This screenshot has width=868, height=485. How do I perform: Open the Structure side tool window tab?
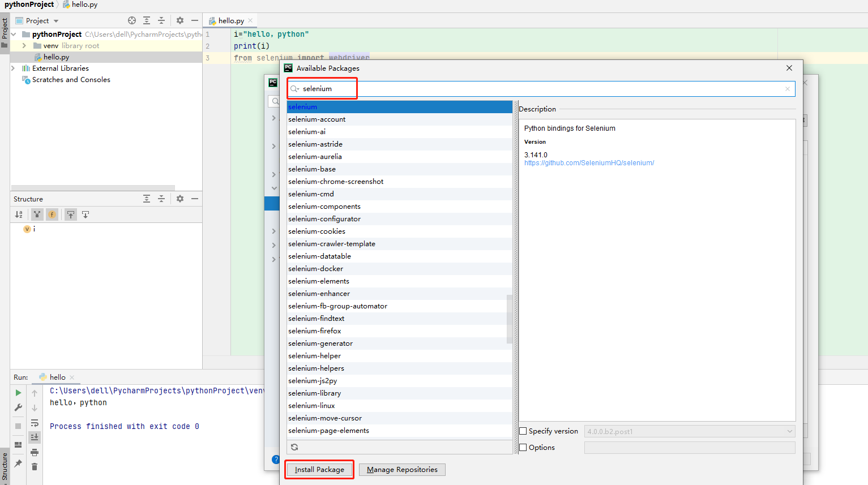click(x=5, y=467)
